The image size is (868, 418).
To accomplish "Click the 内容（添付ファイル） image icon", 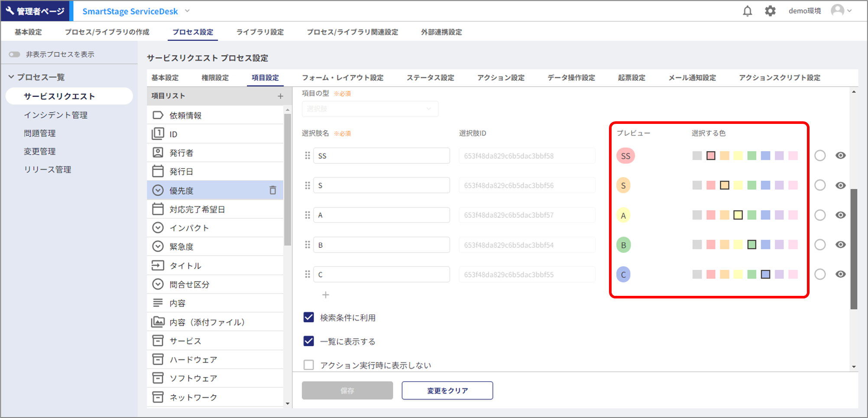I will (158, 322).
